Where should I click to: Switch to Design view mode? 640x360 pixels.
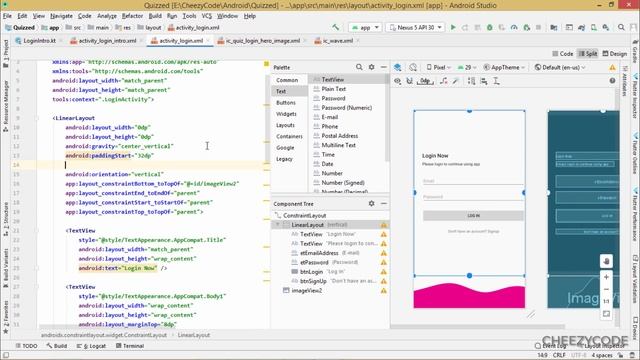(x=615, y=53)
